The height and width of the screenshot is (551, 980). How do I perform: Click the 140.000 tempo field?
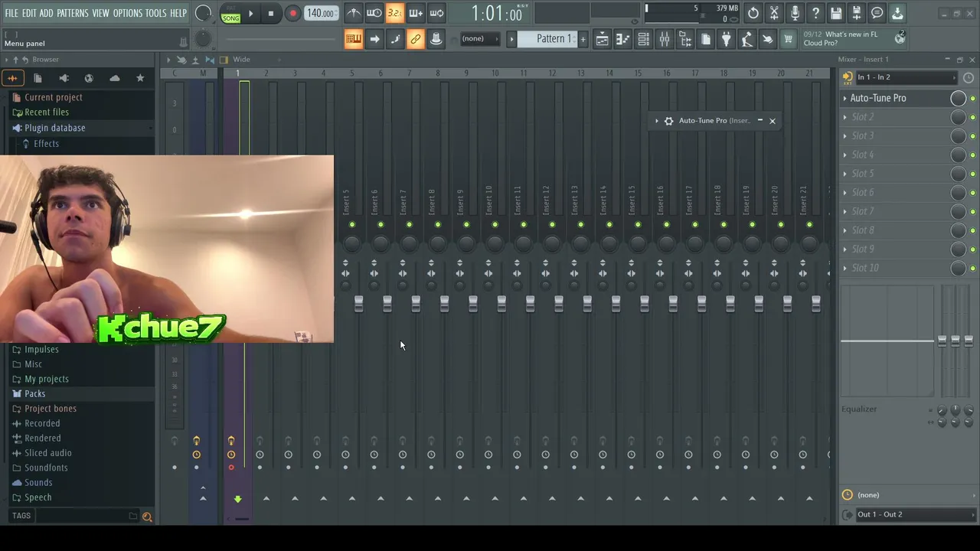click(x=320, y=13)
